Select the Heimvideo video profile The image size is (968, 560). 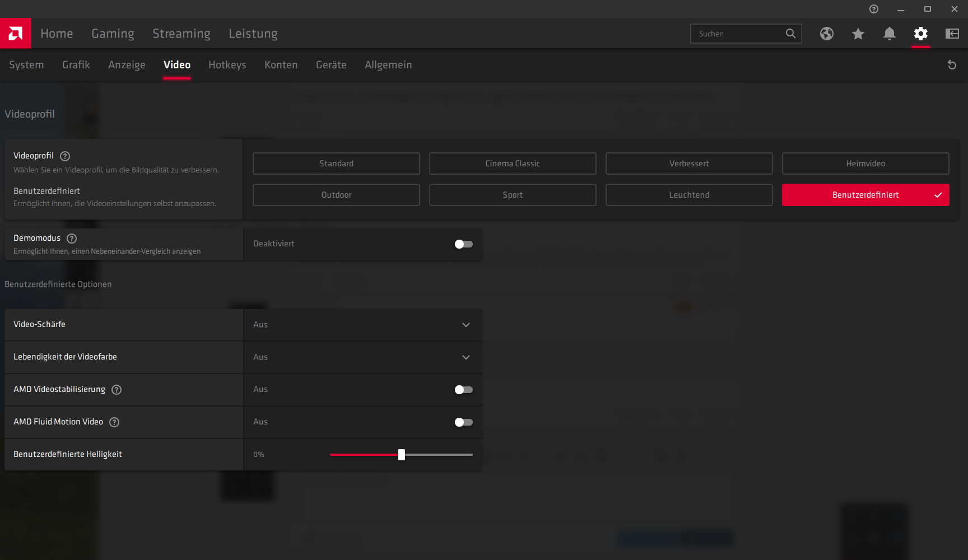pos(865,164)
